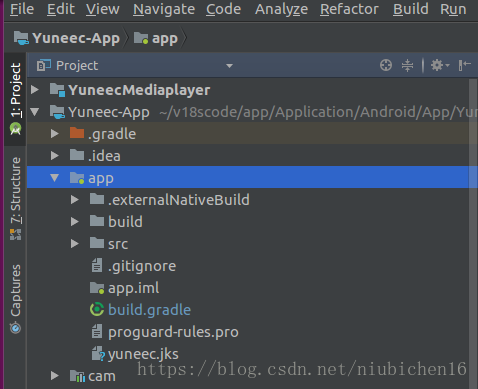Click the Captures stopwatch icon
478x389 pixels.
(x=15, y=327)
